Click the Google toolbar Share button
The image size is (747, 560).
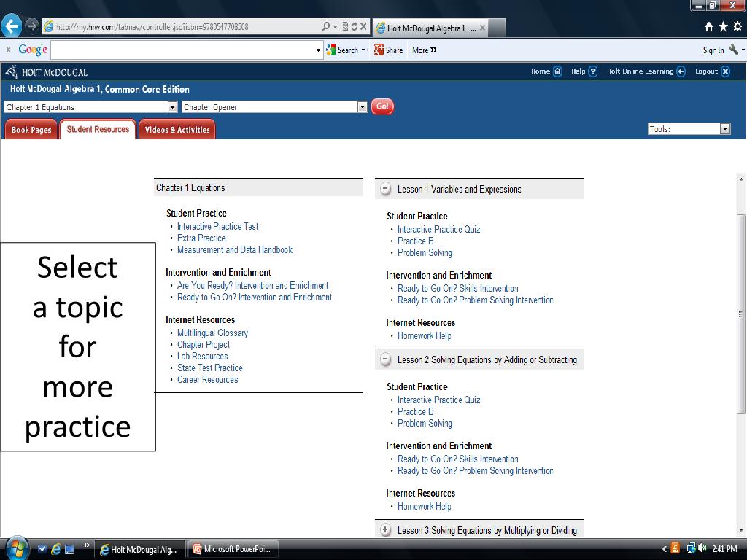(388, 50)
